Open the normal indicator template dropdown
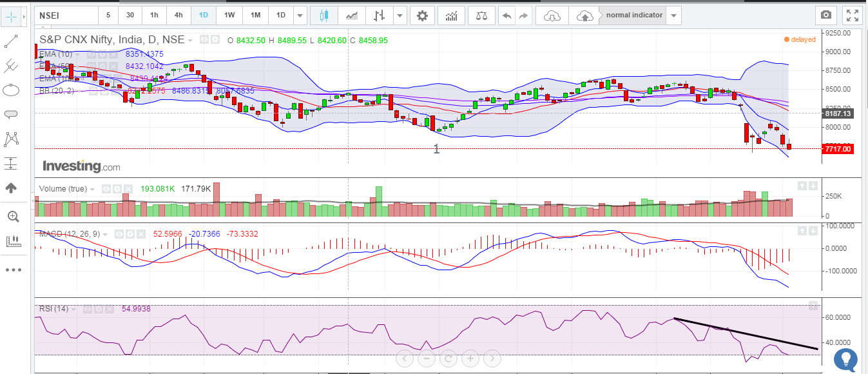 pyautogui.click(x=674, y=15)
